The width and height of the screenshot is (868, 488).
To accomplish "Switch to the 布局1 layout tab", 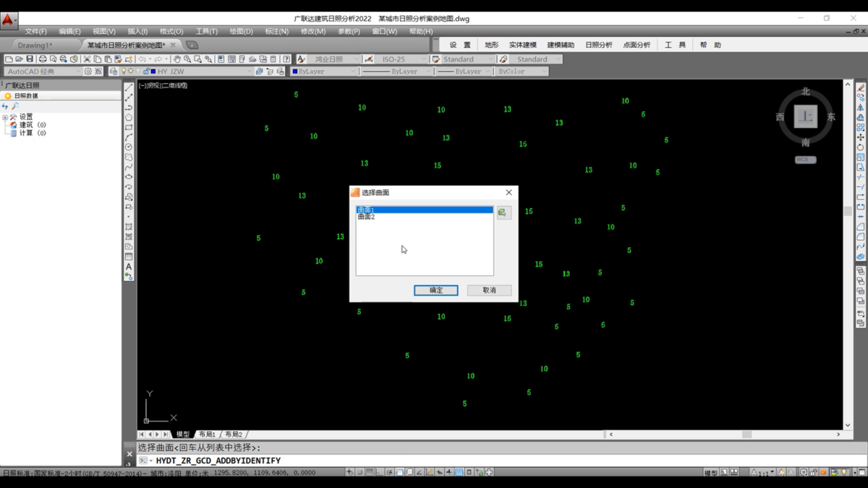I will click(x=207, y=435).
